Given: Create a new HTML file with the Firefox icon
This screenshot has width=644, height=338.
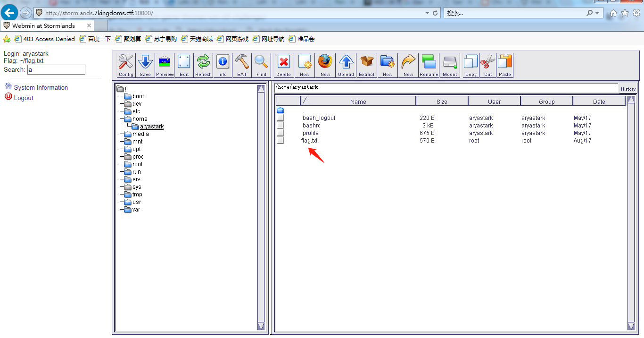Looking at the screenshot, I should pos(325,65).
